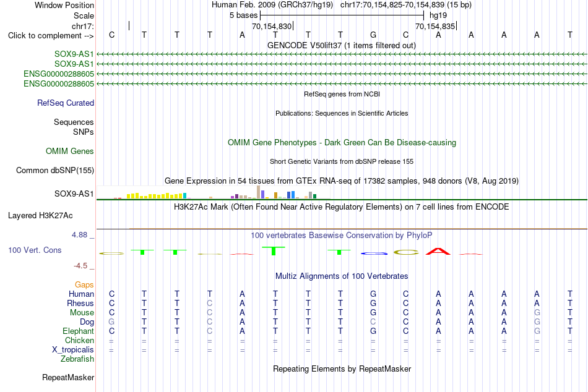The image size is (588, 392).
Task: Click the '70,154,830' ruler position
Action: click(x=272, y=26)
